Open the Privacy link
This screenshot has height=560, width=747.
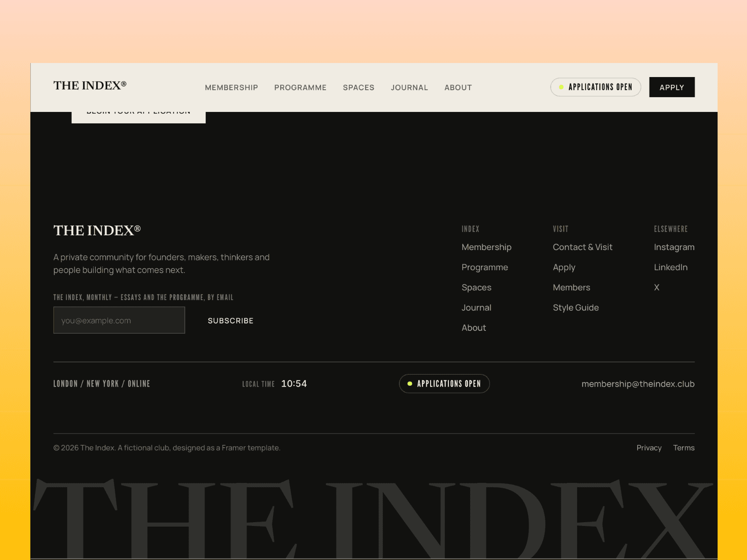pos(649,448)
